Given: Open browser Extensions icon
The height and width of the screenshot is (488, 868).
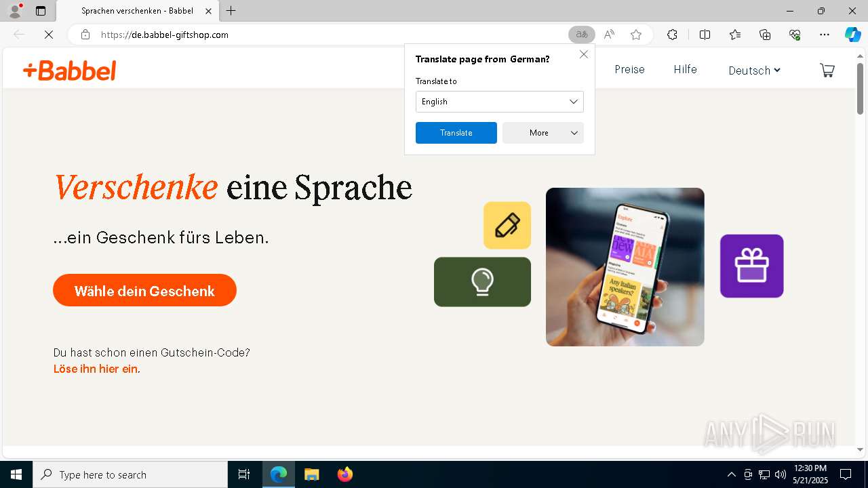Looking at the screenshot, I should (672, 35).
